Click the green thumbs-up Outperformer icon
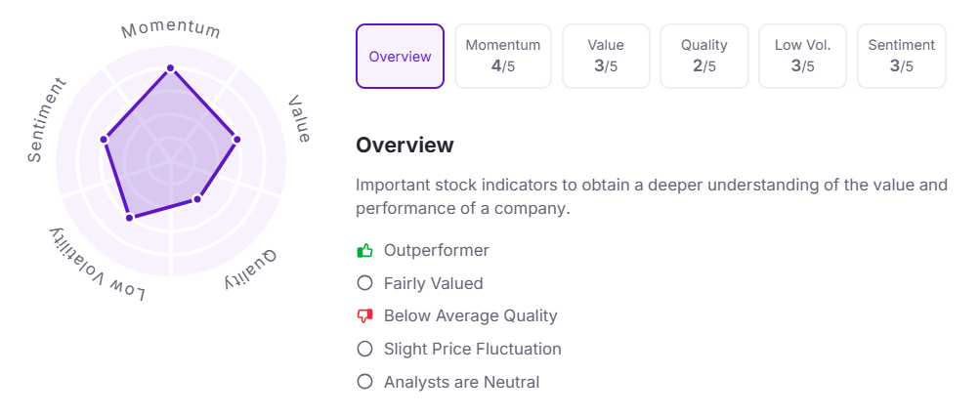980x417 pixels. tap(365, 251)
